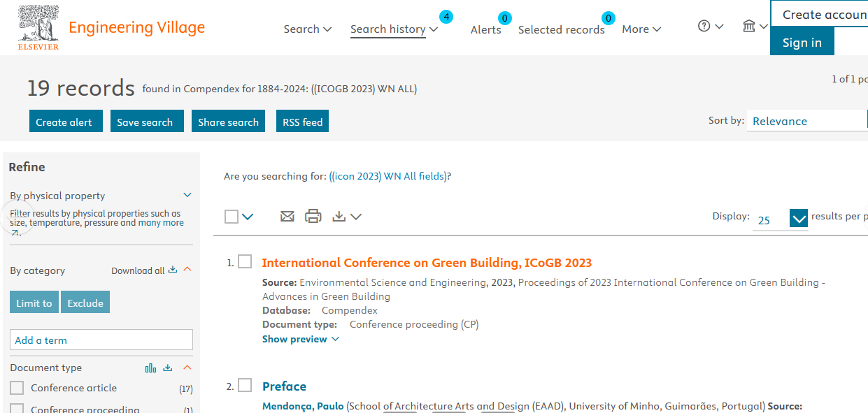The width and height of the screenshot is (868, 413).
Task: Open select-all options dropdown arrow
Action: pyautogui.click(x=248, y=217)
